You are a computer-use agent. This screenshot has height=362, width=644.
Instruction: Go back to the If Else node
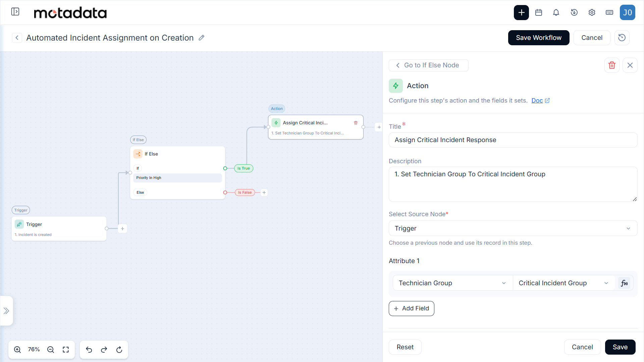pyautogui.click(x=428, y=65)
